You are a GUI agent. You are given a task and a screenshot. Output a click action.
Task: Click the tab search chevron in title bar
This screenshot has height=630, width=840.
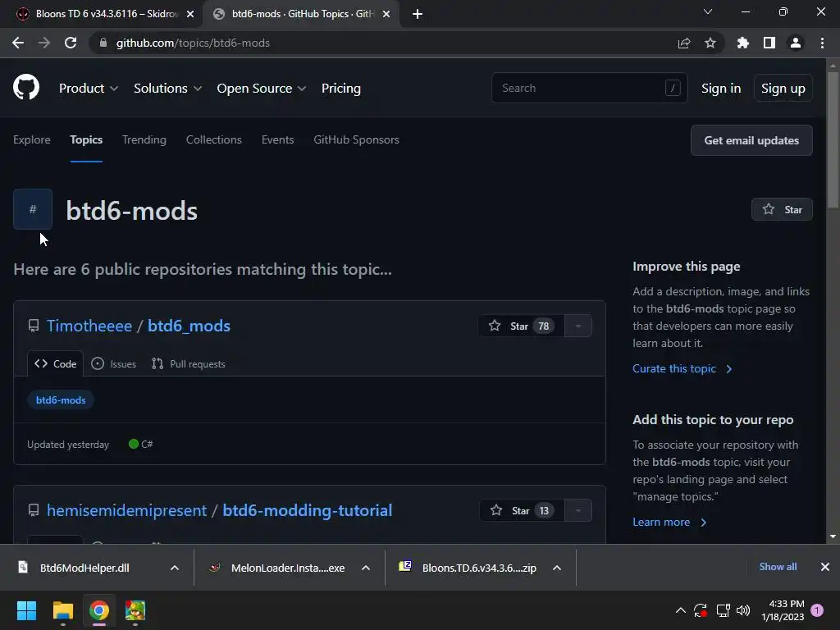[708, 11]
